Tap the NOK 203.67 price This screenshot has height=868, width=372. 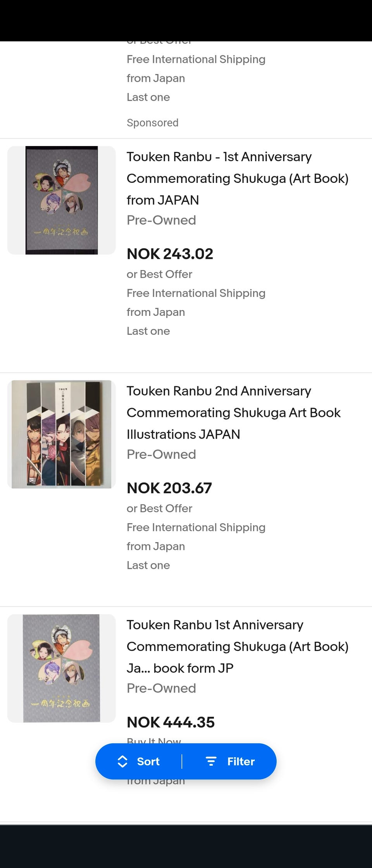coord(169,488)
